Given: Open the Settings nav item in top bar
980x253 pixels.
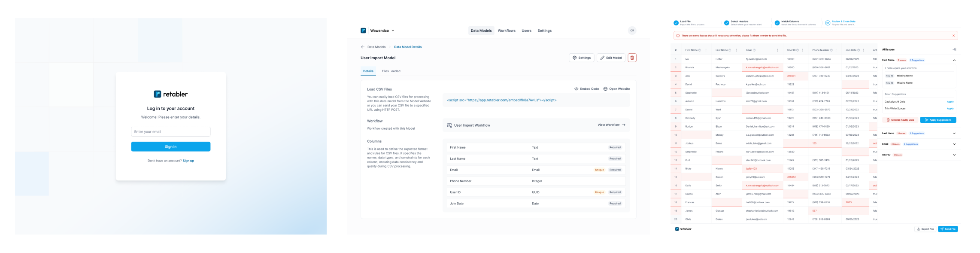Looking at the screenshot, I should click(x=545, y=30).
